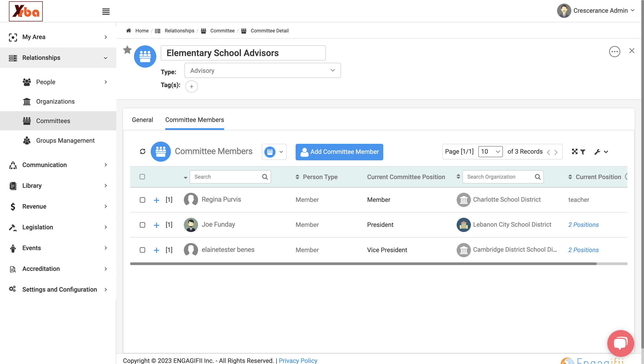Open Joe Funday's 2 Positions link
This screenshot has width=644, height=364.
583,225
